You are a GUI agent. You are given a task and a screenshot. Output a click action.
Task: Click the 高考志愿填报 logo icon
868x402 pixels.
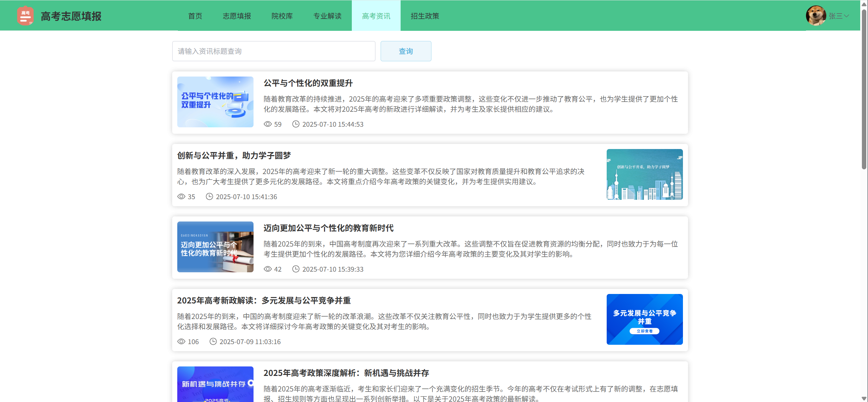25,16
